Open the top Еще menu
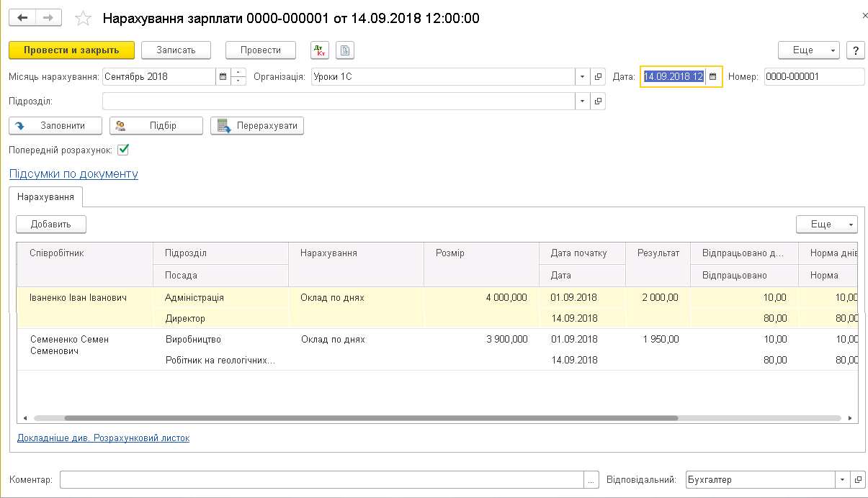Image resolution: width=868 pixels, height=498 pixels. click(809, 50)
